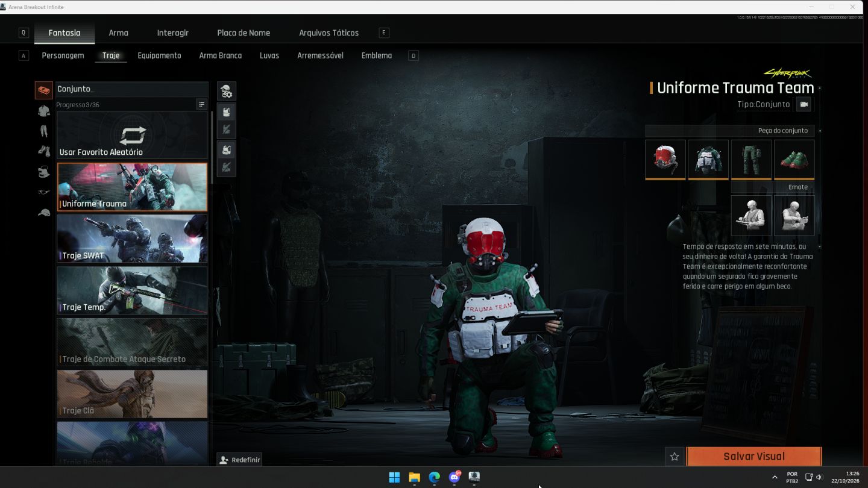This screenshot has height=488, width=868.
Task: Open the Arremessável sub-tab
Action: (320, 55)
